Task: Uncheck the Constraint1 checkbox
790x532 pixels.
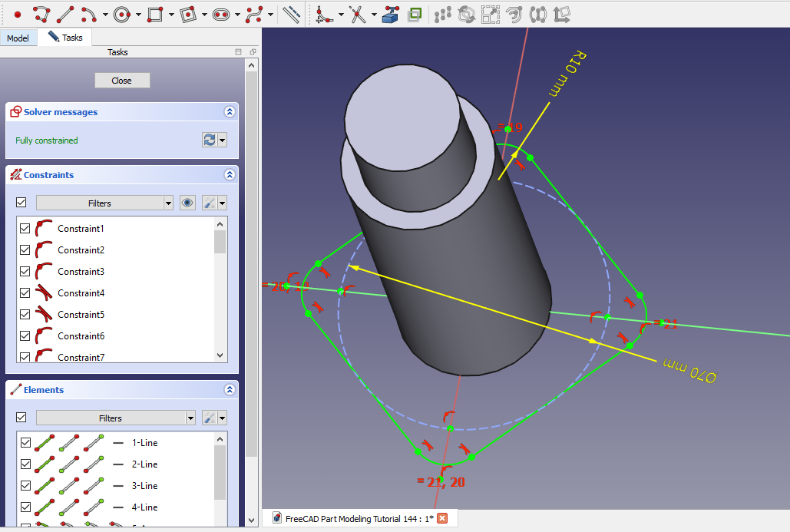Action: pyautogui.click(x=25, y=229)
